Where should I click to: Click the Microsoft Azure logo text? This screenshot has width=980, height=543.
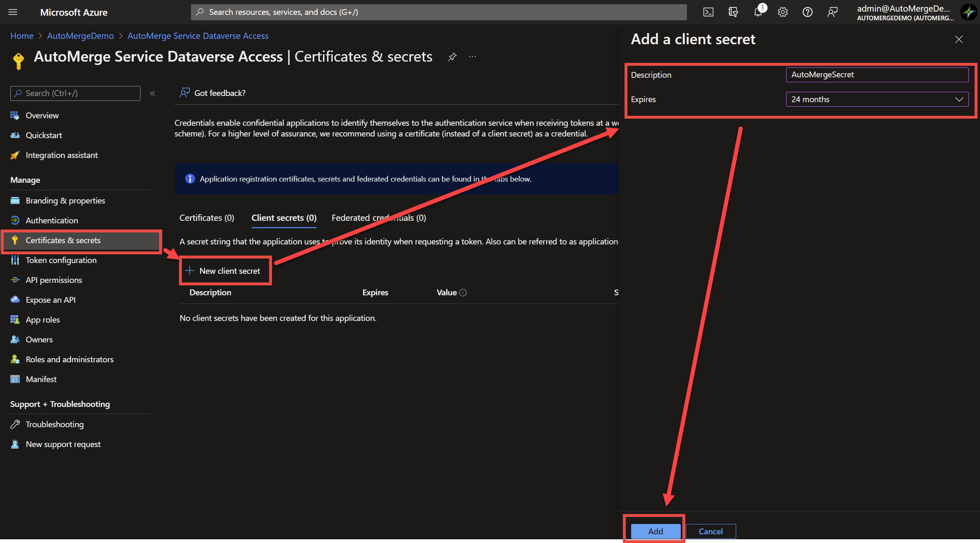(x=74, y=12)
